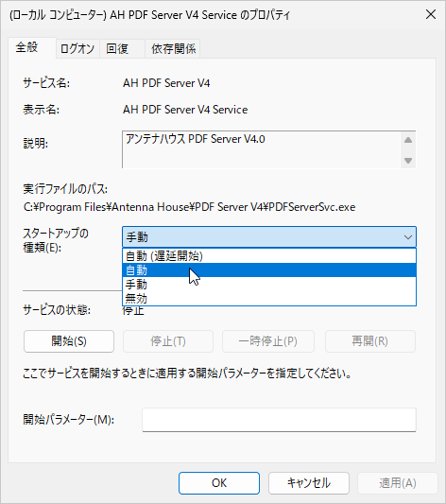Click the service name AH PDF Server V4

(166, 83)
